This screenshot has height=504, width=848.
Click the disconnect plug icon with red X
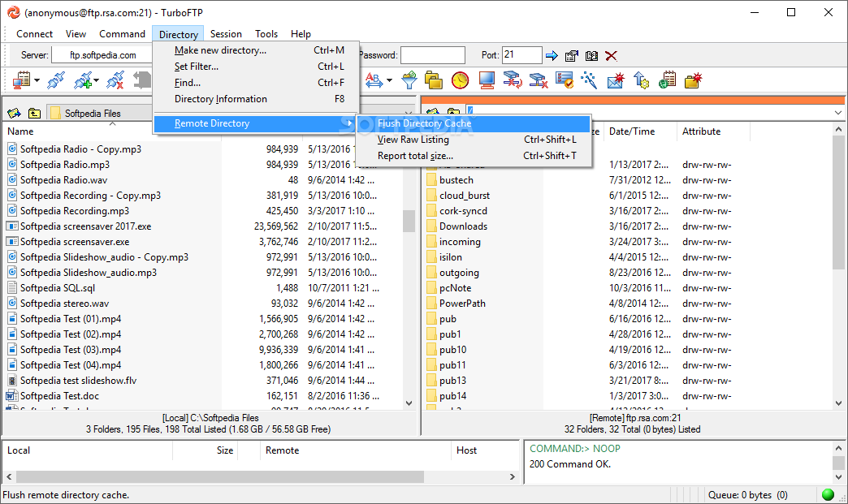[115, 80]
